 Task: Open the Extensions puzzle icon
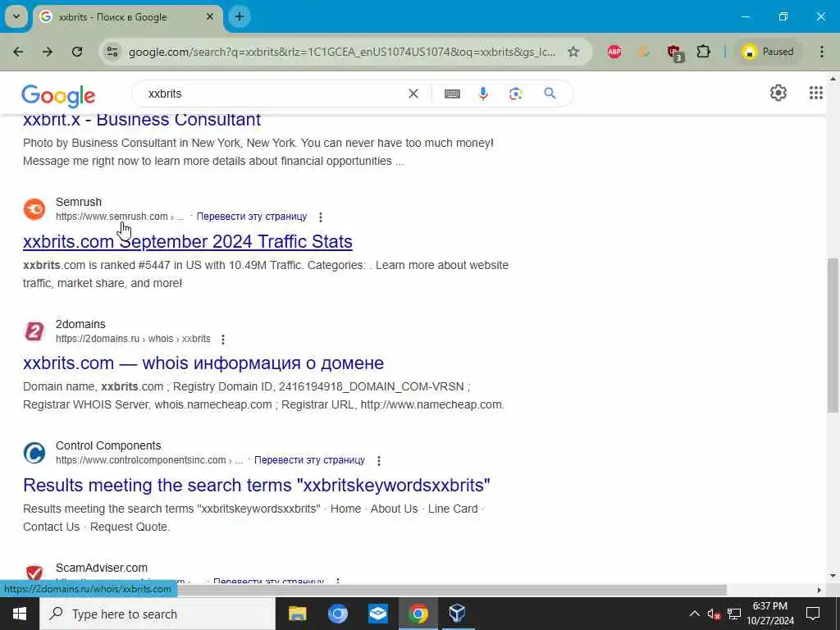point(703,52)
